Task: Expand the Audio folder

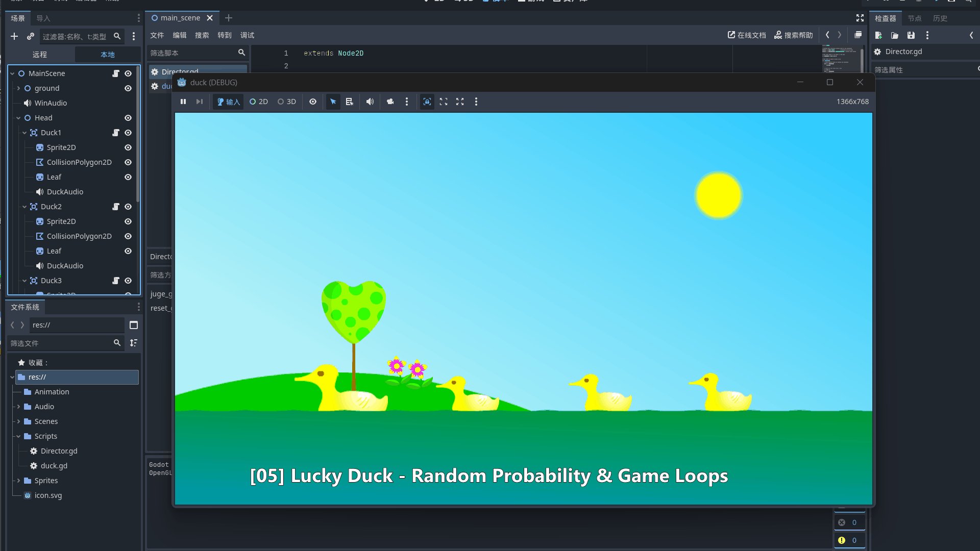Action: tap(18, 407)
